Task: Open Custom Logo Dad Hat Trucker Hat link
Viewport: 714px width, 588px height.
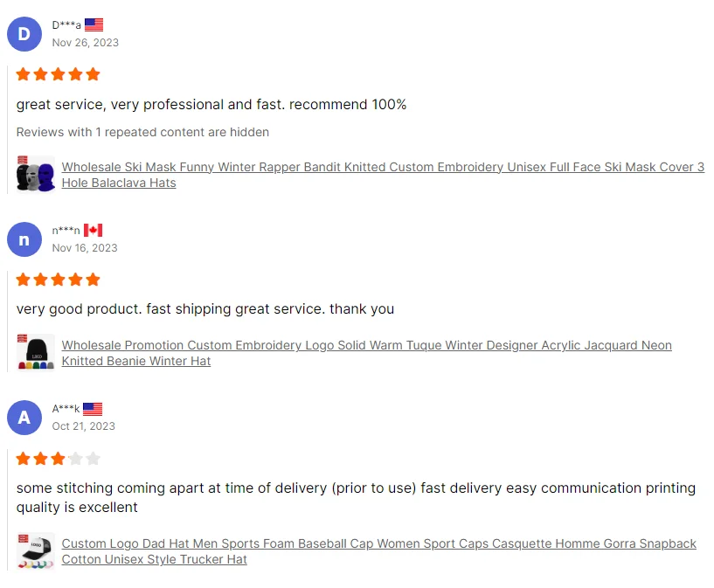Action: [x=379, y=551]
